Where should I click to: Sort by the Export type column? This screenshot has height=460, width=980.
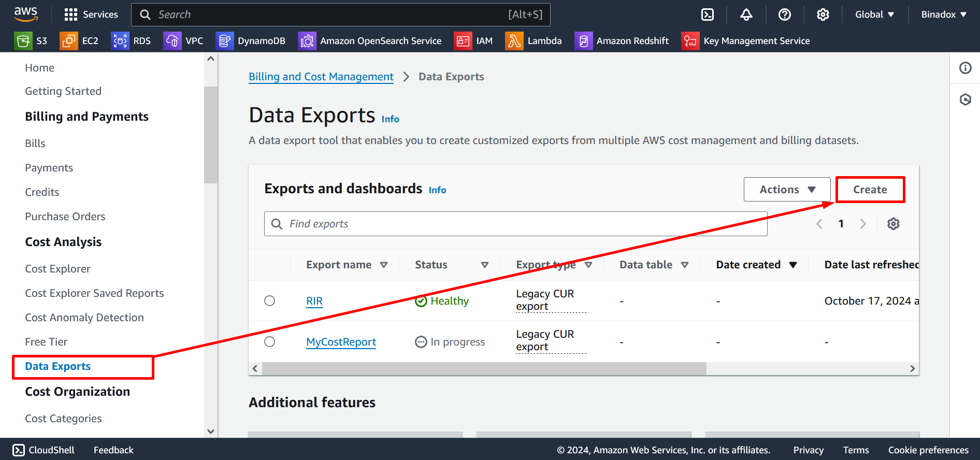pyautogui.click(x=554, y=265)
